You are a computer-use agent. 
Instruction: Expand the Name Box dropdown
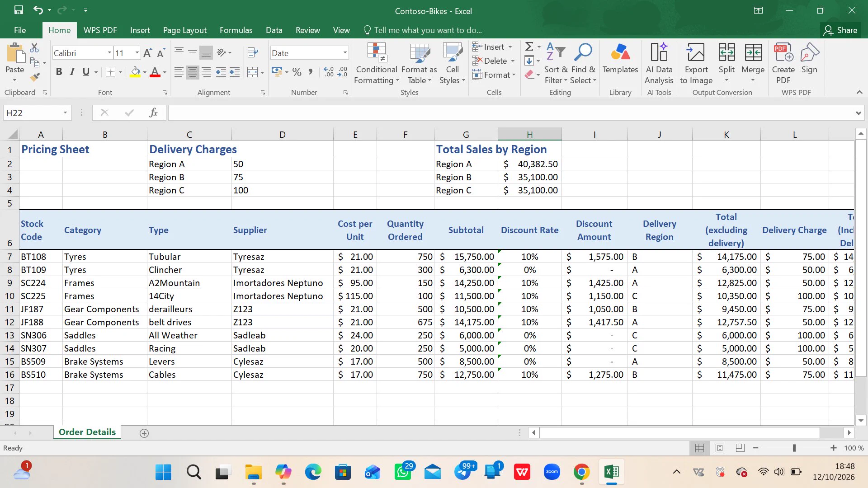click(x=65, y=113)
